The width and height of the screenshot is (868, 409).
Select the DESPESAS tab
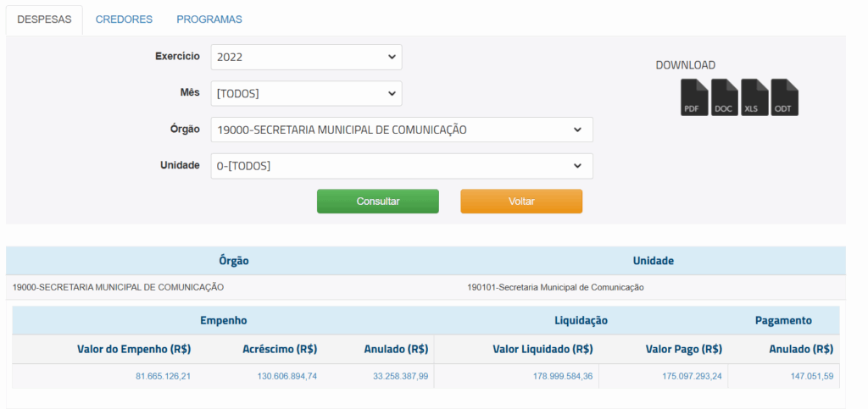44,19
